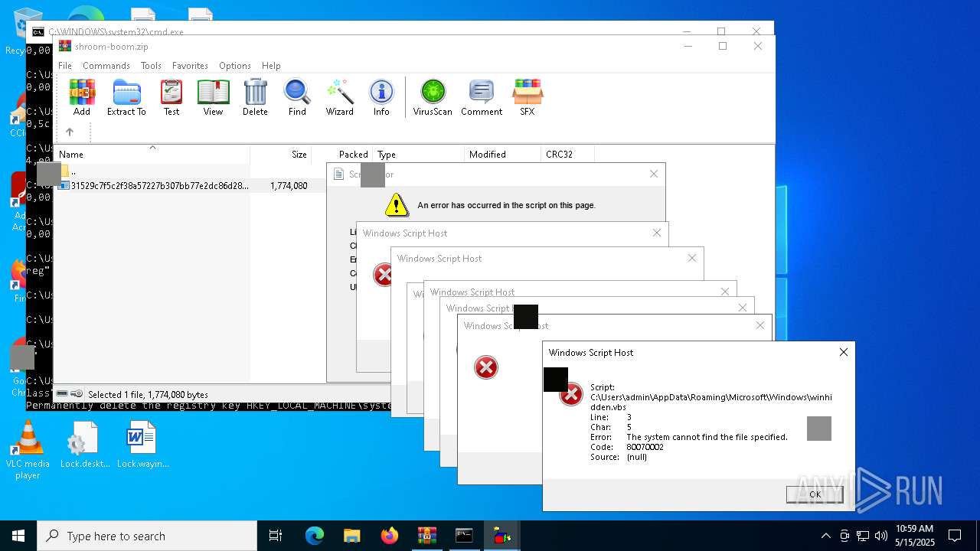Open Microsoft Edge from the taskbar

tap(315, 536)
